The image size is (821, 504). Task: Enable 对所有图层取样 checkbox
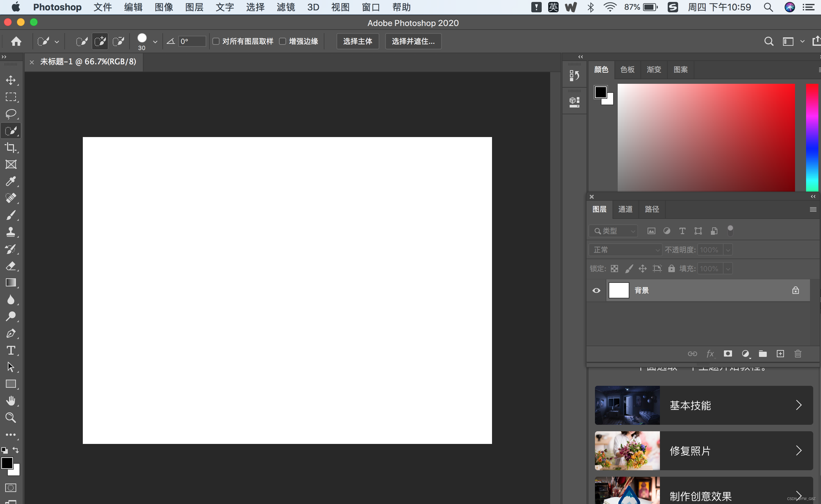click(216, 41)
